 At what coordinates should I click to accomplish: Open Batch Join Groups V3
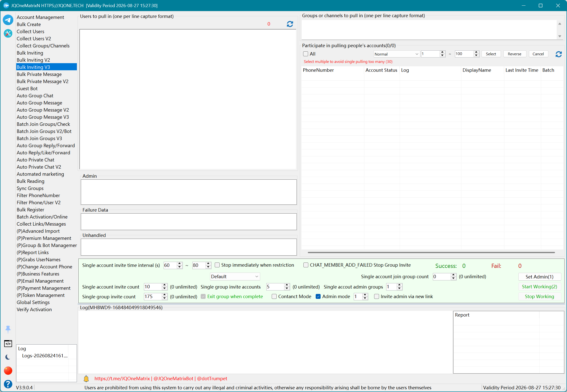39,138
